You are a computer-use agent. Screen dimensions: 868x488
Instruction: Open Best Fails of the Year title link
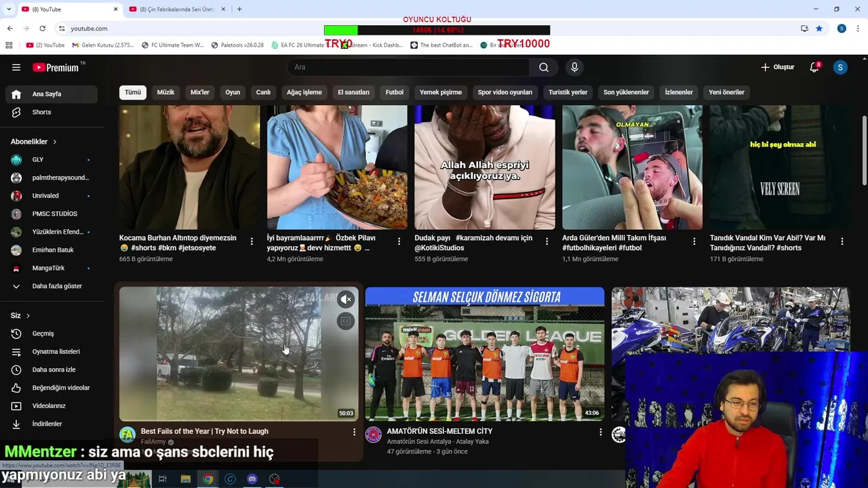[205, 431]
